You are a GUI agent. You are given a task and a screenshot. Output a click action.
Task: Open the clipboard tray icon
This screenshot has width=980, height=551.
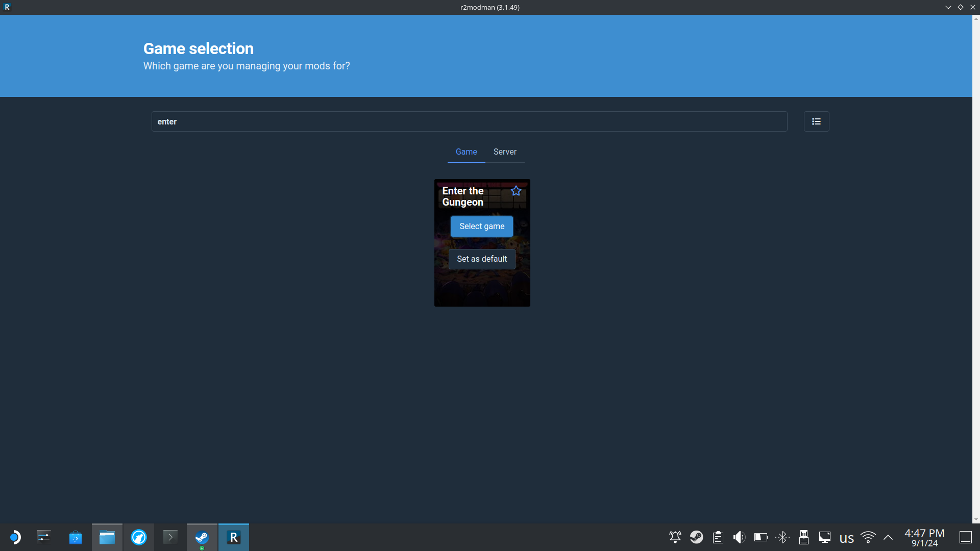(718, 537)
